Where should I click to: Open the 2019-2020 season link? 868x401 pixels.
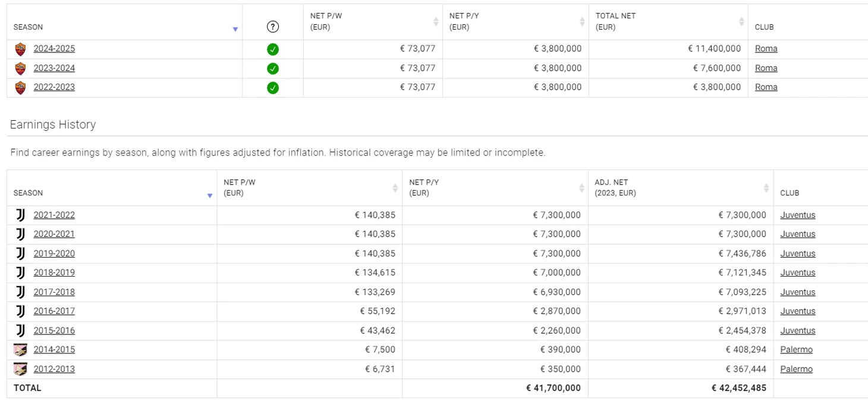point(54,253)
